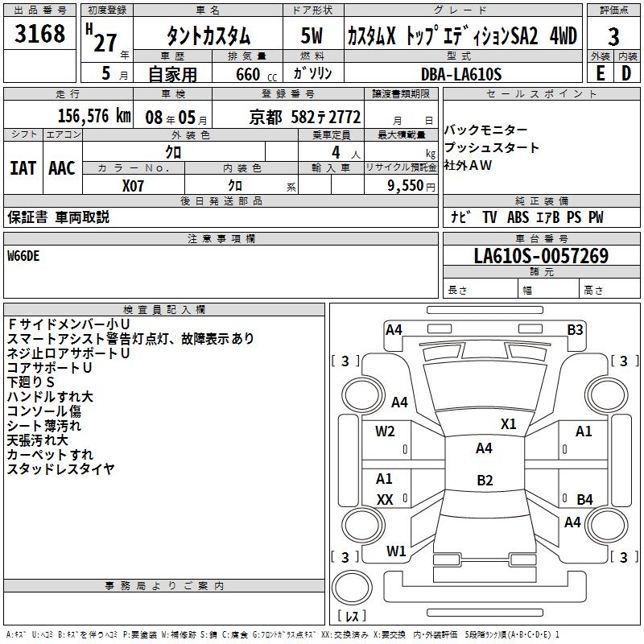The width and height of the screenshot is (644, 644).
Task: Select color number X07
Action: [x=133, y=186]
